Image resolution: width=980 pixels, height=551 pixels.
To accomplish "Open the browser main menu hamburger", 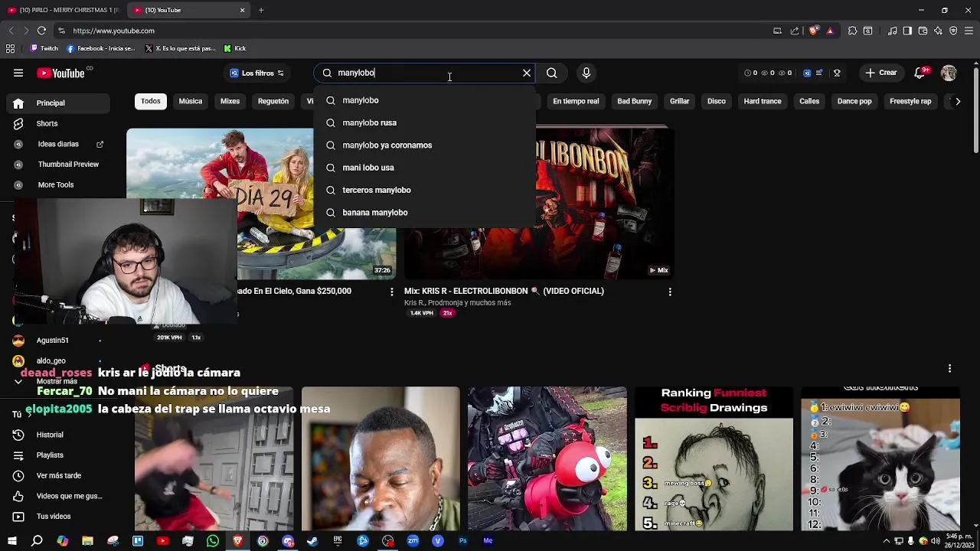I will pos(969,31).
